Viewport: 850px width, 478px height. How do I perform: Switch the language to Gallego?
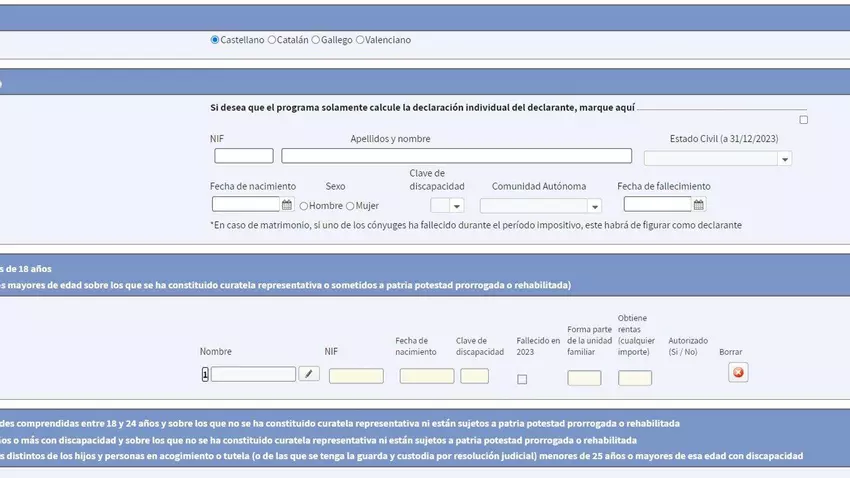(316, 40)
